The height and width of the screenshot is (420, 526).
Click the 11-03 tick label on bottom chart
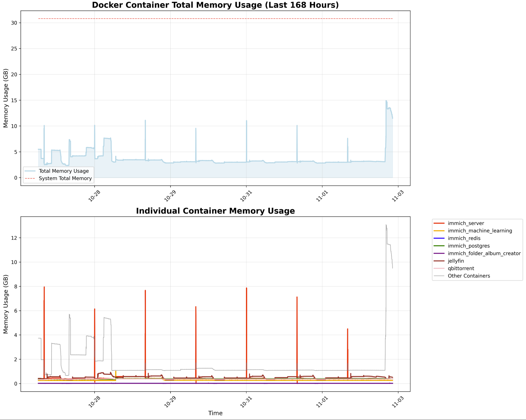point(398,402)
